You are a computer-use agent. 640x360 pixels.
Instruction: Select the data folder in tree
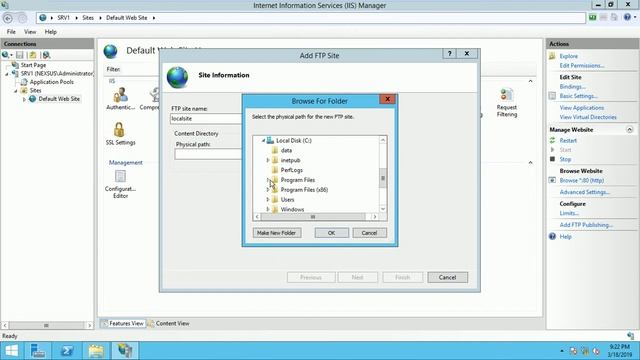coord(287,150)
